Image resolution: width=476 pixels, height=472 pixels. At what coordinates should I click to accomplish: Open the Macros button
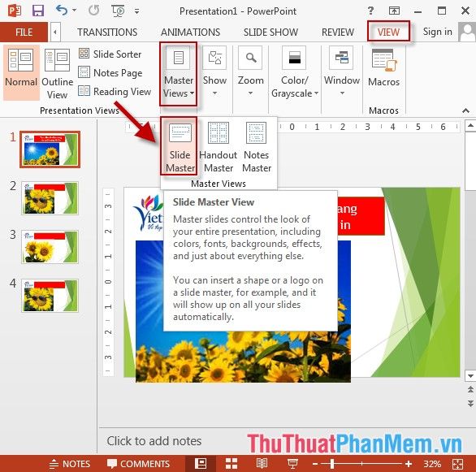(x=383, y=67)
